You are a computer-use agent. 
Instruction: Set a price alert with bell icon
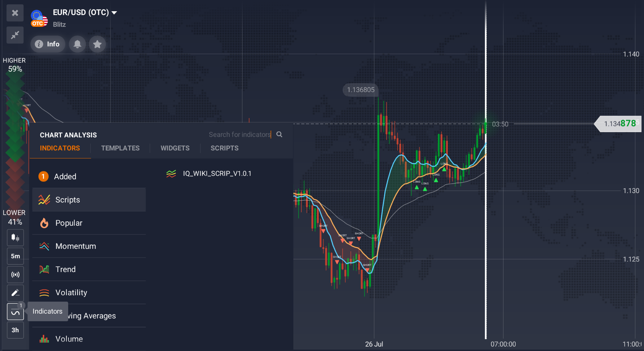click(x=77, y=44)
